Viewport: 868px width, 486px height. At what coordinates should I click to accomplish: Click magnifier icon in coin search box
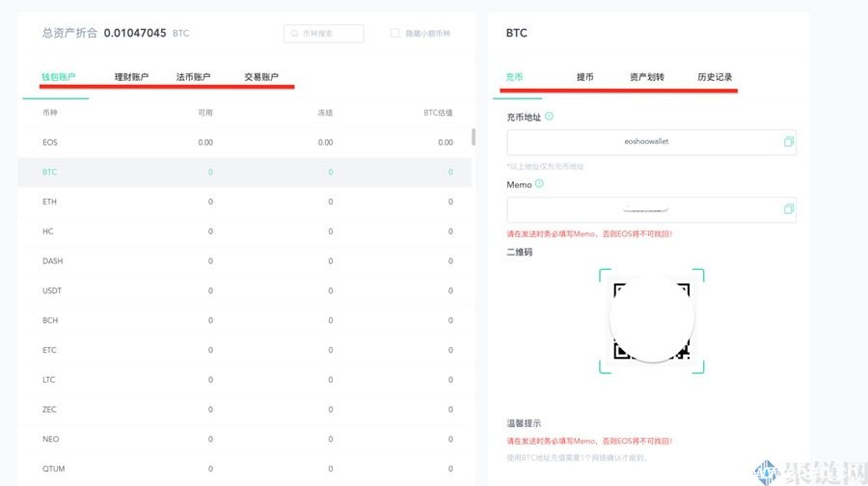(294, 34)
